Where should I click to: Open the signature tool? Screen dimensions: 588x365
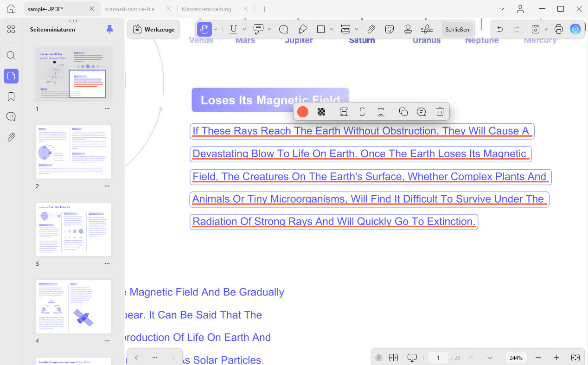coord(427,29)
